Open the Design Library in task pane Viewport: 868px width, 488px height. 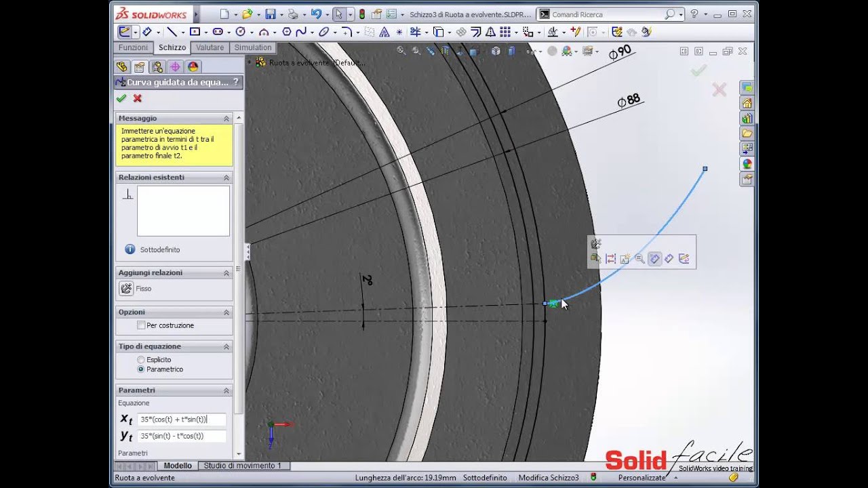pos(747,118)
